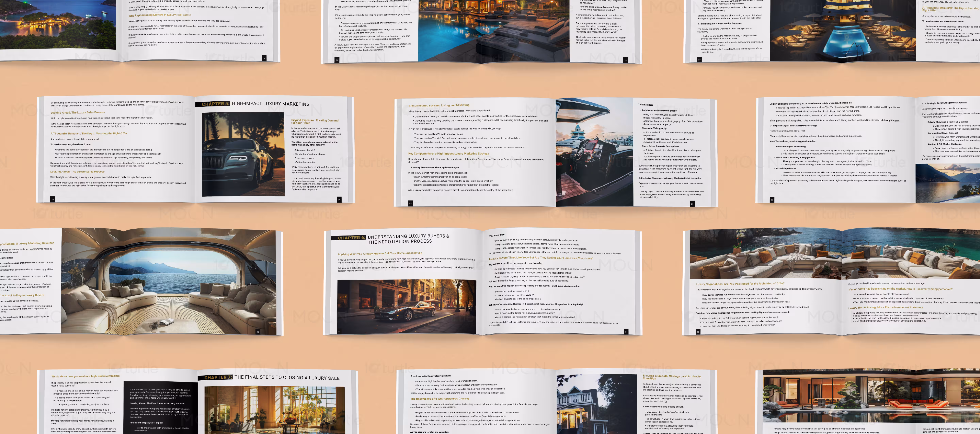This screenshot has height=434, width=980.
Task: Click the aerial island at night photo
Action: click(x=58, y=25)
